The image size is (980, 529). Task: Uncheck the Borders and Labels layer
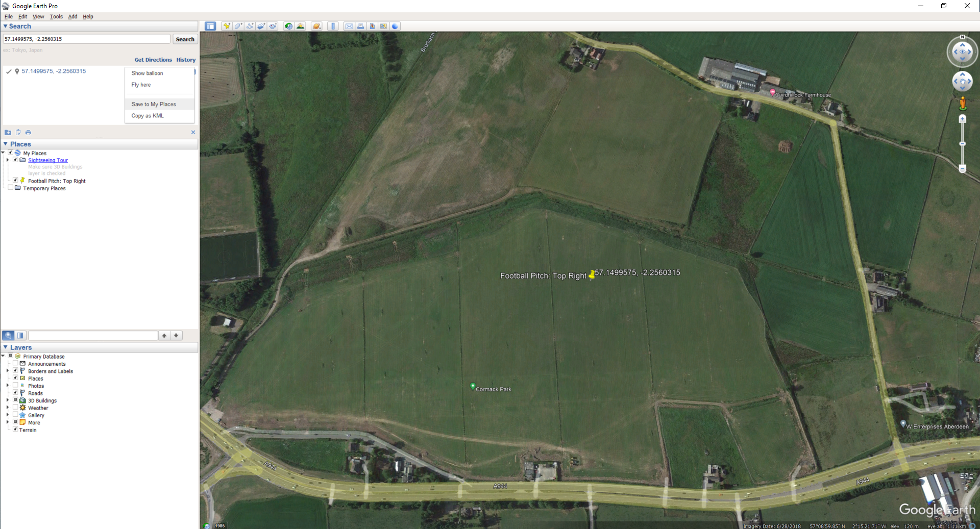pyautogui.click(x=15, y=370)
